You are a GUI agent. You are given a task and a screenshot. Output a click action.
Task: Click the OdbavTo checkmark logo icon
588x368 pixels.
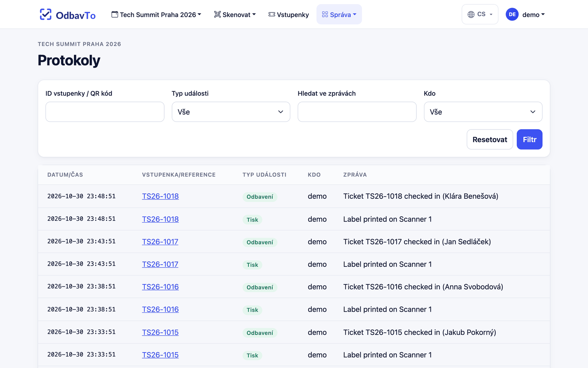(46, 14)
